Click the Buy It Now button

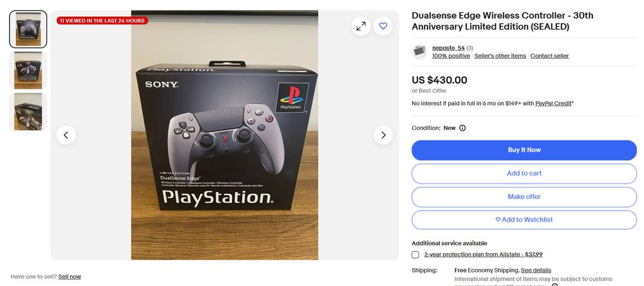coord(524,150)
